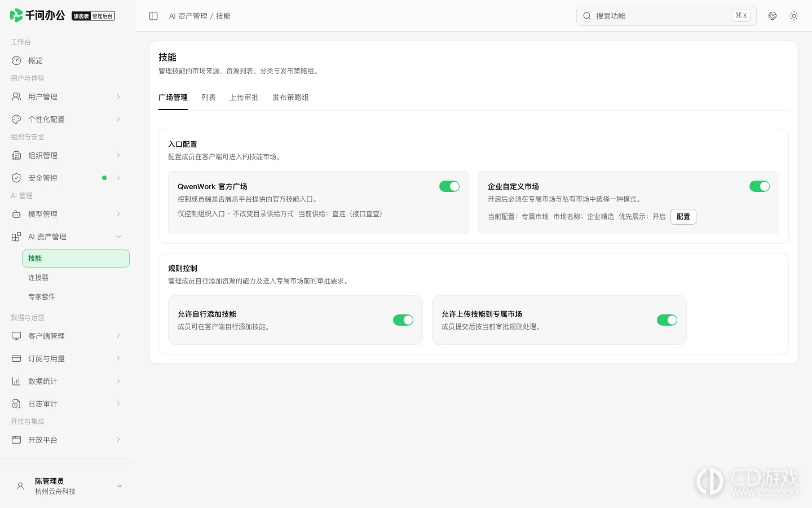Switch to the 上传审批 tab

[244, 98]
